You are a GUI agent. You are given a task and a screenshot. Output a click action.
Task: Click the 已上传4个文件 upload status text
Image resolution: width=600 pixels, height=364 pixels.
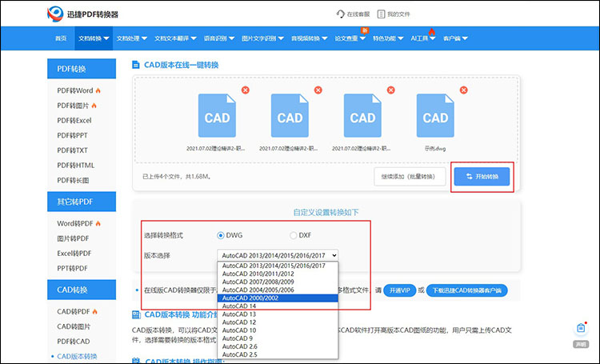coord(177,177)
